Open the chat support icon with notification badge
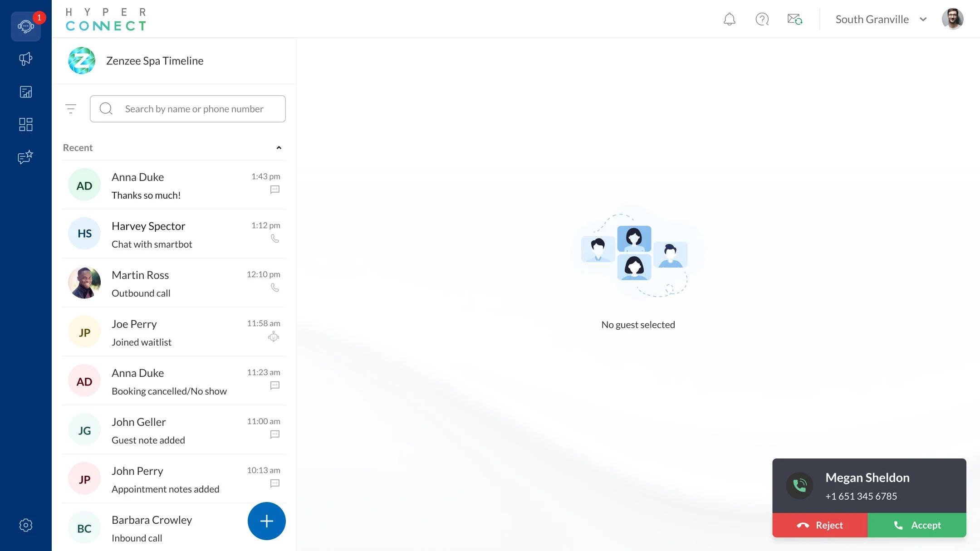980x551 pixels. [26, 26]
